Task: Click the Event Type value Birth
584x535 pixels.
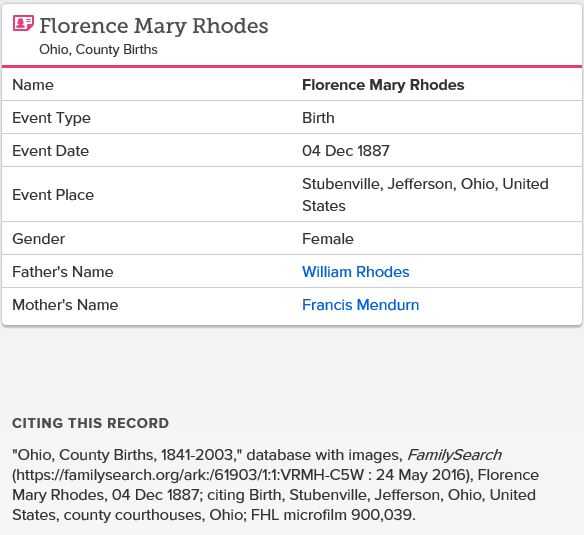Action: pyautogui.click(x=318, y=118)
